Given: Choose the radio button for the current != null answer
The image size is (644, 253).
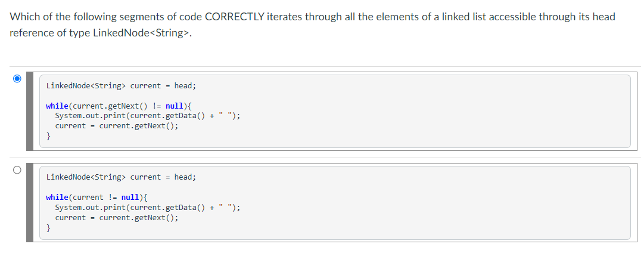Looking at the screenshot, I should 17,170.
